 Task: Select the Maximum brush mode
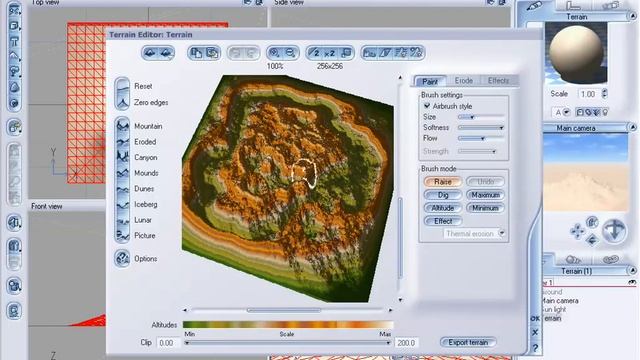coord(485,195)
